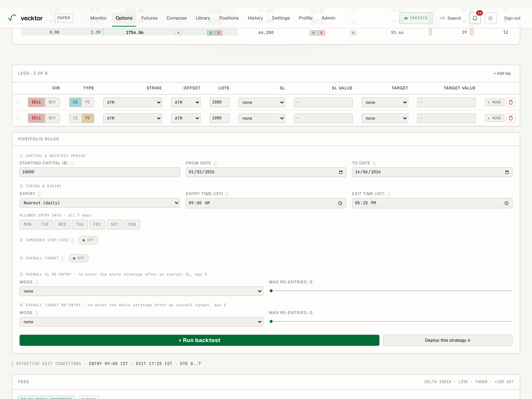Adjust Overall SL Max Re-entries slider

click(391, 291)
